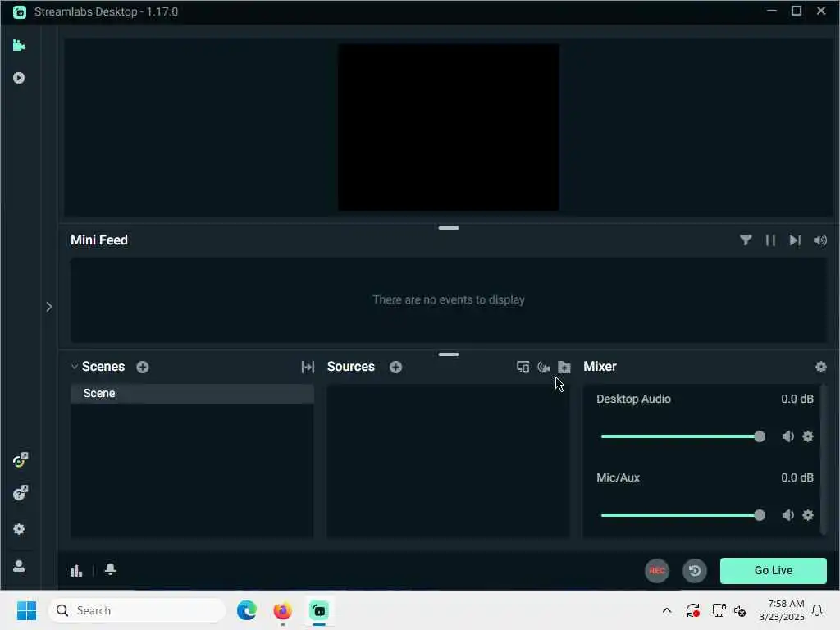Screen dimensions: 840x630
Task: Skip the current Mini Feed alert
Action: (795, 240)
